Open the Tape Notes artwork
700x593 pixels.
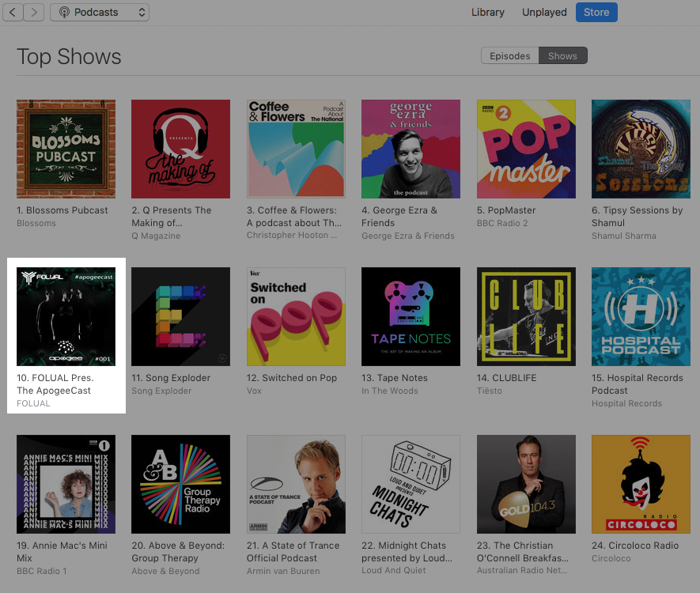[x=411, y=316]
